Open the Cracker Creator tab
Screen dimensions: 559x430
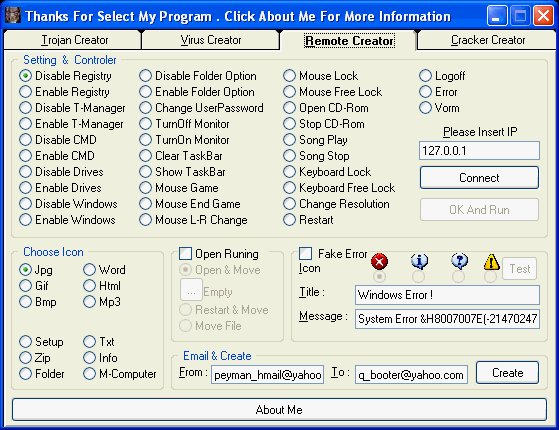[x=487, y=40]
